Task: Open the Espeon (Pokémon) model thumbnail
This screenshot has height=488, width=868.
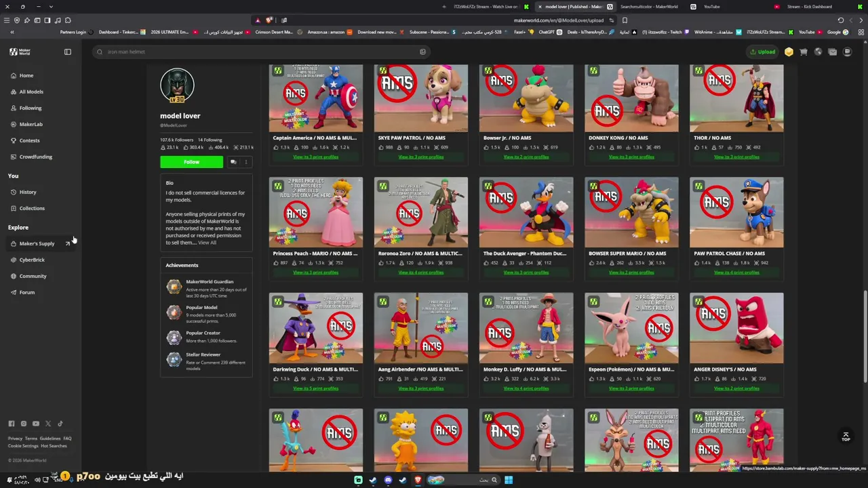Action: click(631, 328)
